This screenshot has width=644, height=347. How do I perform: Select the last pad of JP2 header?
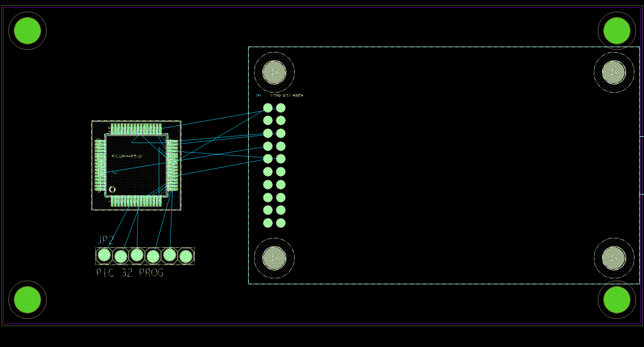[186, 256]
